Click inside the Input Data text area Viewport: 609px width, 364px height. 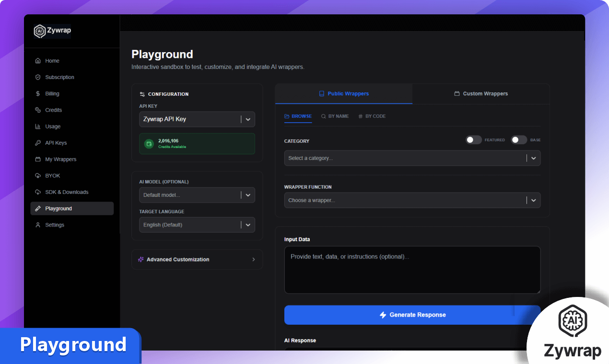[412, 270]
